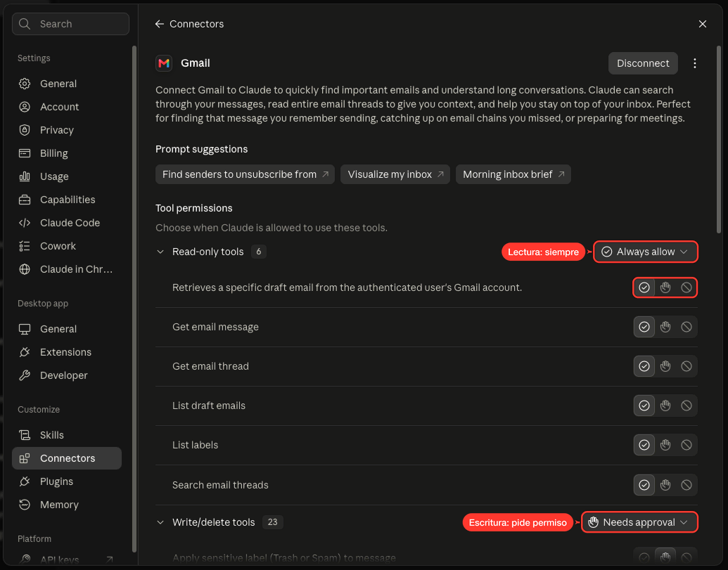Image resolution: width=728 pixels, height=570 pixels.
Task: Click the clock-face icon next to Memory
Action: coord(25,505)
